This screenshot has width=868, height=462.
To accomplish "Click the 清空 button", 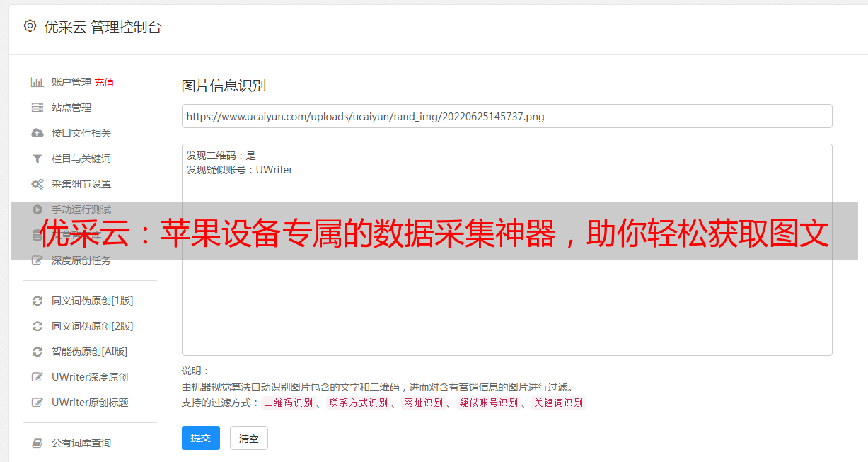I will (x=249, y=438).
